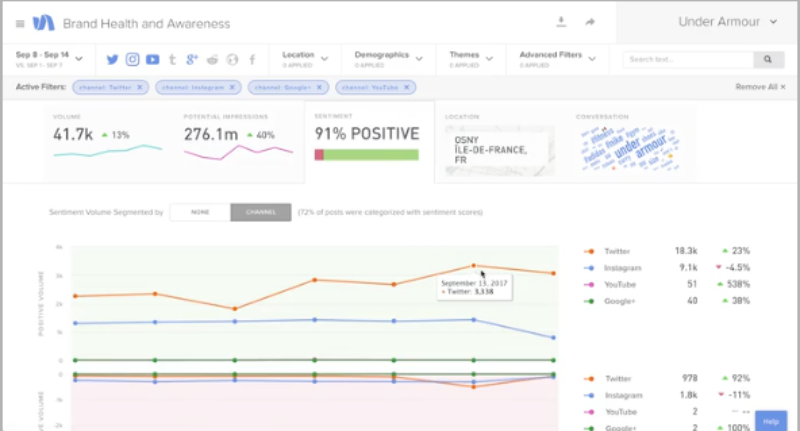The height and width of the screenshot is (431, 800).
Task: Click the green-red sentiment bar
Action: (x=366, y=155)
